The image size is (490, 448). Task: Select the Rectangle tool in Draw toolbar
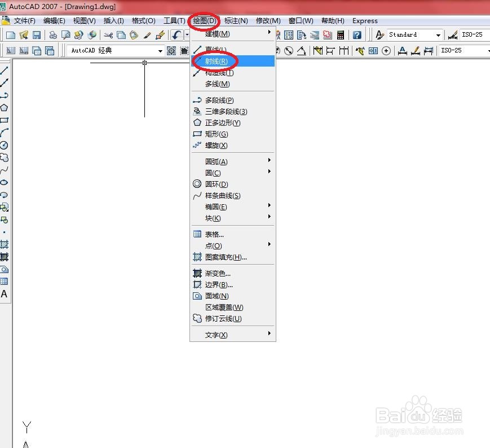[x=4, y=120]
